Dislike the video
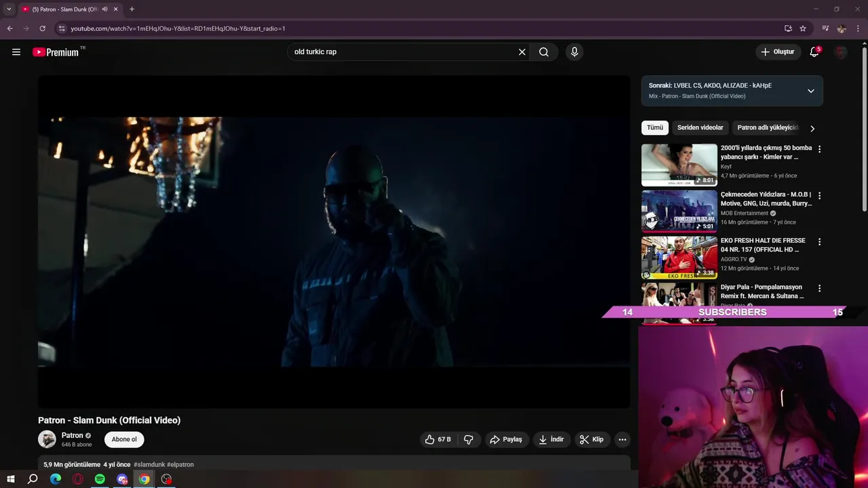This screenshot has width=868, height=488. pyautogui.click(x=469, y=439)
